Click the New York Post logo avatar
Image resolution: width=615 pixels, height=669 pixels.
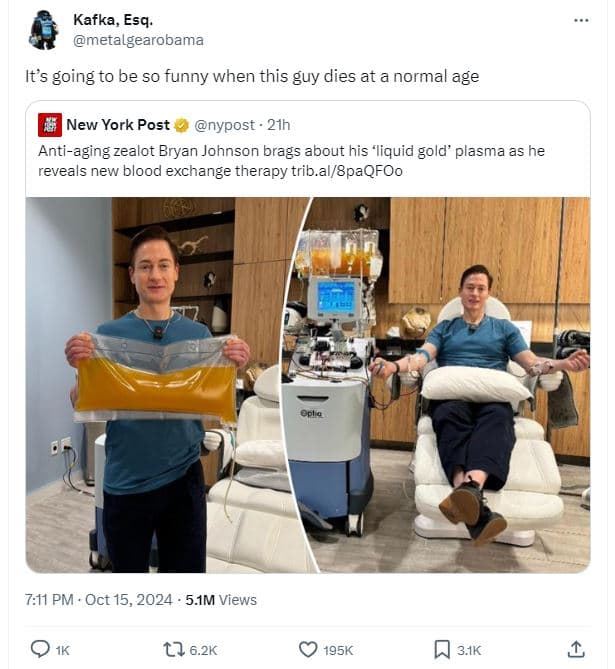point(49,125)
